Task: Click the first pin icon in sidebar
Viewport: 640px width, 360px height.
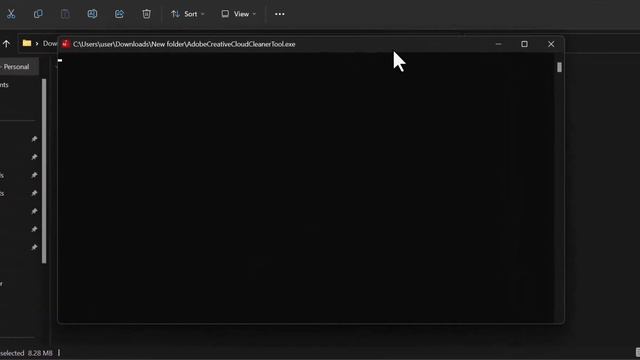Action: point(34,139)
